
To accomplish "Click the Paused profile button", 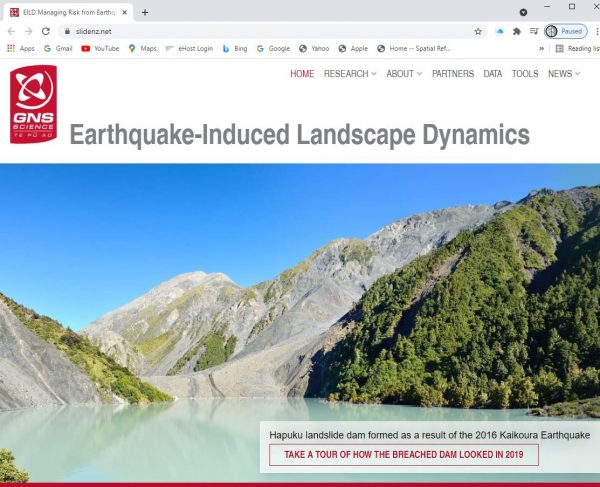I will coord(566,31).
